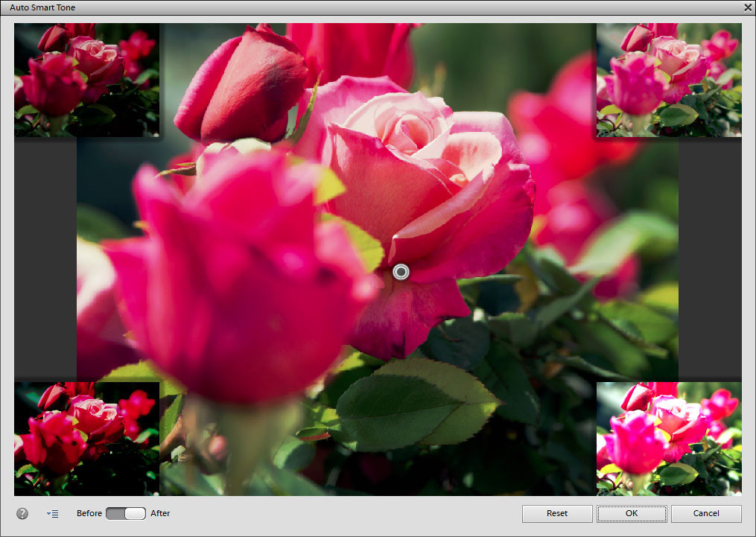Select the top-left darker tone thumbnail
Image resolution: width=756 pixels, height=537 pixels.
(x=86, y=80)
